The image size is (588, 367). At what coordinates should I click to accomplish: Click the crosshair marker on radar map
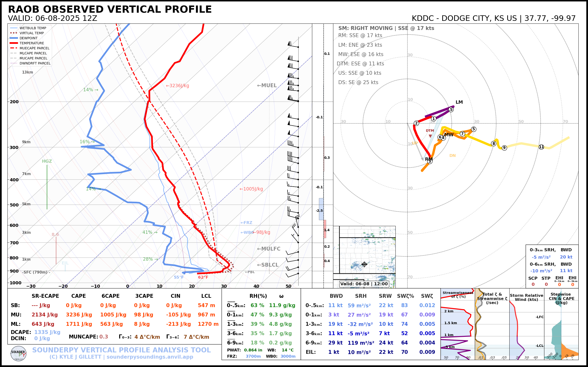coord(364,264)
